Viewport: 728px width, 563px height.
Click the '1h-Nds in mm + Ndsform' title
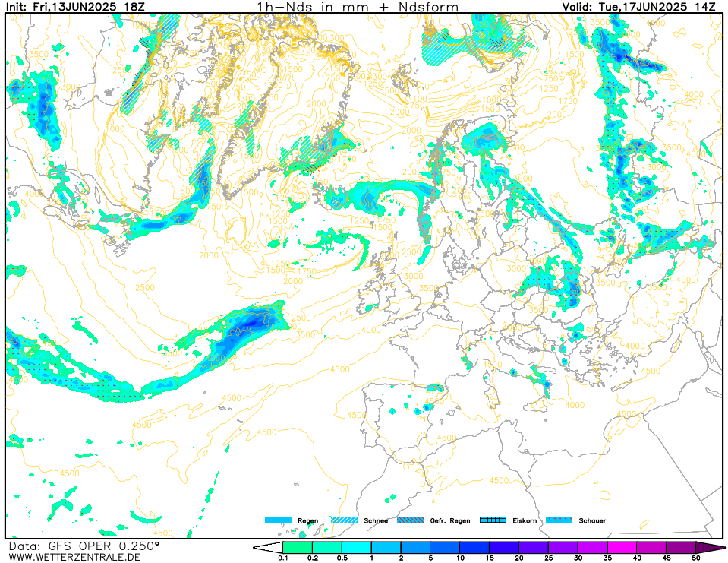coord(358,7)
